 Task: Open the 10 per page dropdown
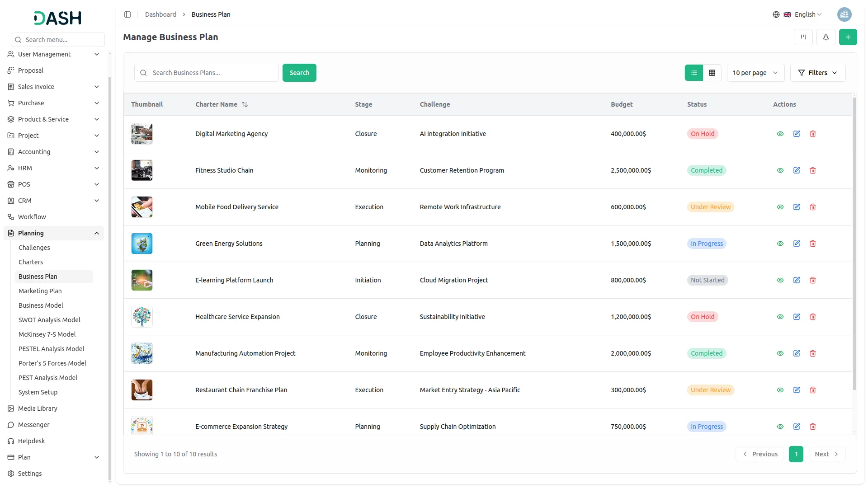point(755,73)
